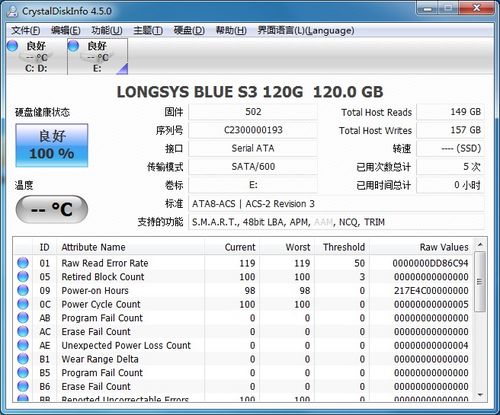Click status orb for Power Cycle Count
The width and height of the screenshot is (500, 415).
point(23,304)
